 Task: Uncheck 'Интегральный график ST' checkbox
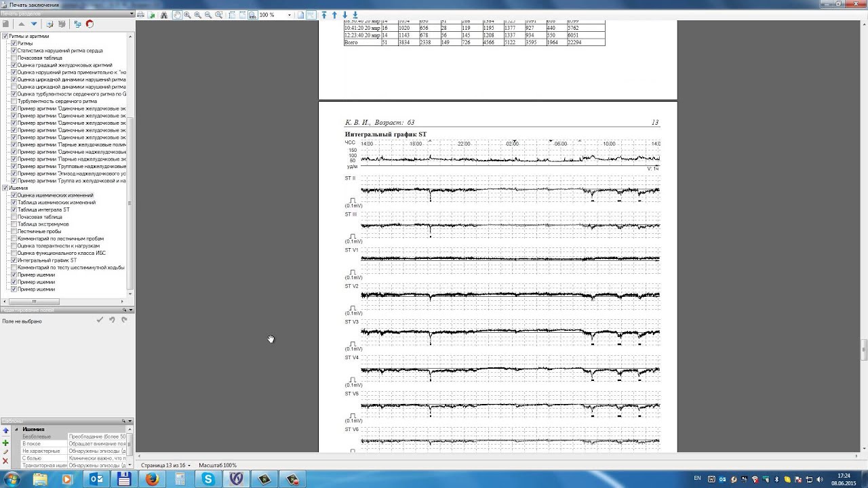click(14, 260)
